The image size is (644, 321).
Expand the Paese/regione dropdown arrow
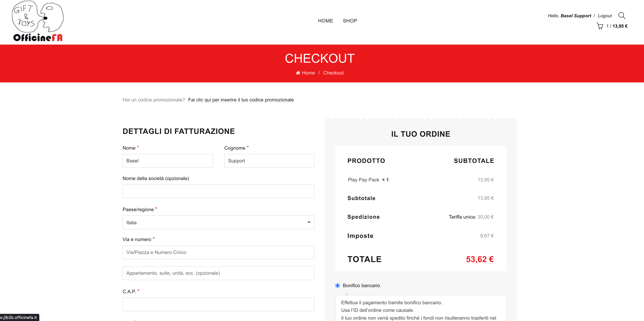(x=309, y=222)
